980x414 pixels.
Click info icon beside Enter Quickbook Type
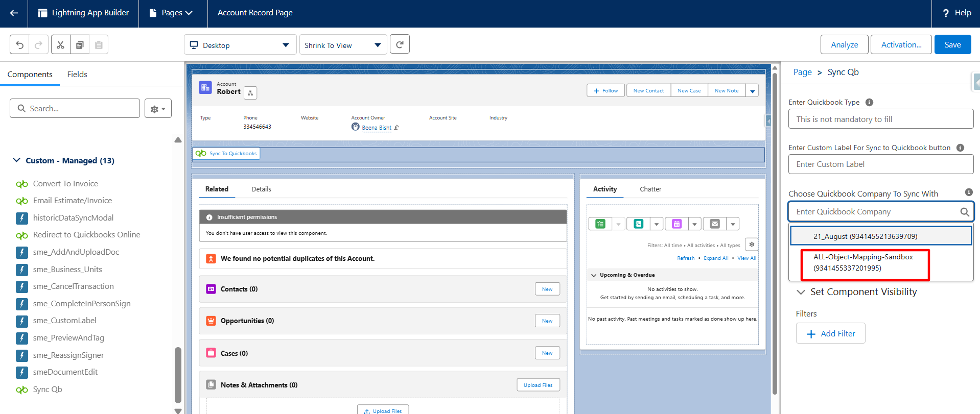869,102
